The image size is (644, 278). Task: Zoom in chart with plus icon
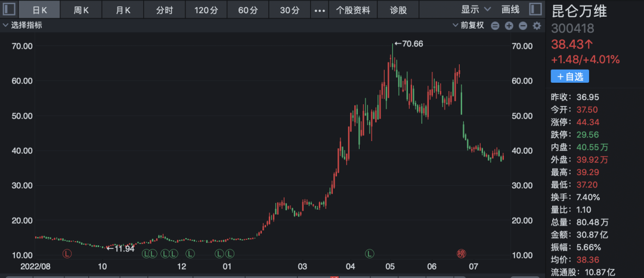coord(509,26)
